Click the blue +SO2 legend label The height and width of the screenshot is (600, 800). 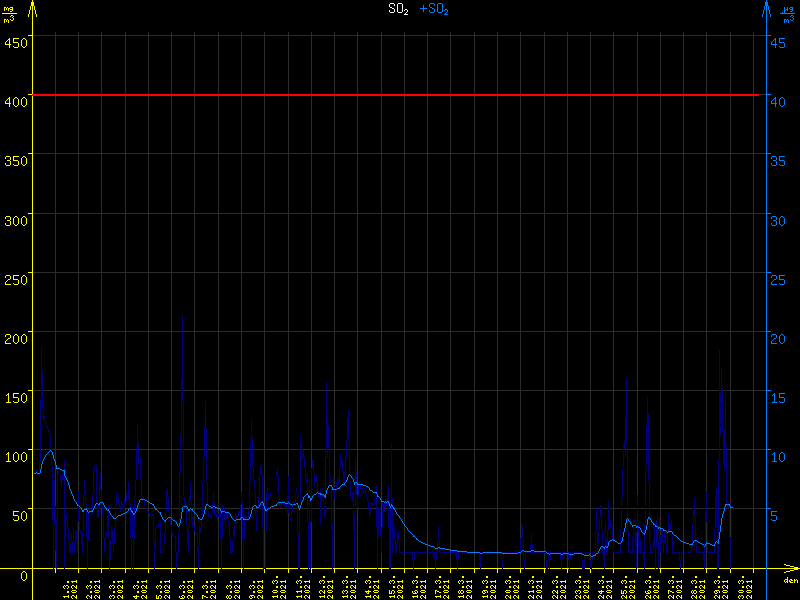[434, 9]
